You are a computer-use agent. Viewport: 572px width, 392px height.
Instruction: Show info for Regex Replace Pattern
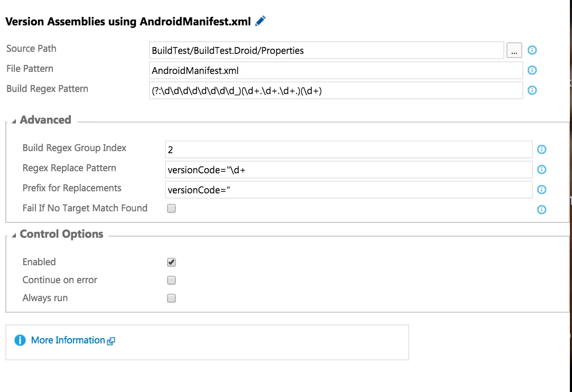pos(541,170)
